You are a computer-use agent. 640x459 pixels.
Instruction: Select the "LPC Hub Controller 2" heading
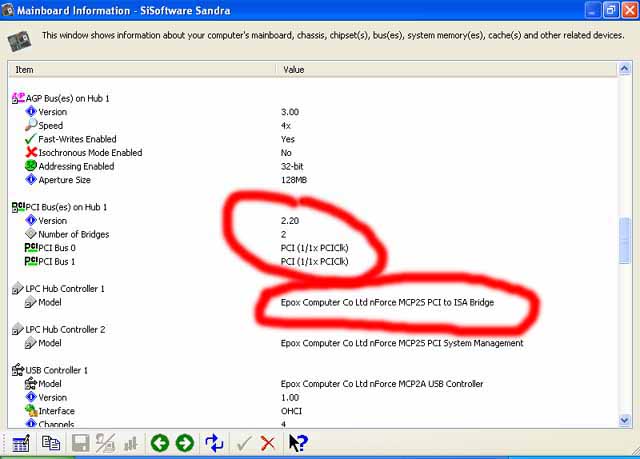(65, 329)
